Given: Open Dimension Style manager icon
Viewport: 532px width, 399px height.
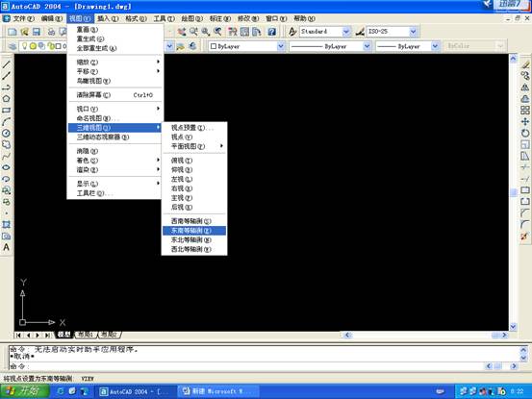Looking at the screenshot, I should [x=360, y=32].
